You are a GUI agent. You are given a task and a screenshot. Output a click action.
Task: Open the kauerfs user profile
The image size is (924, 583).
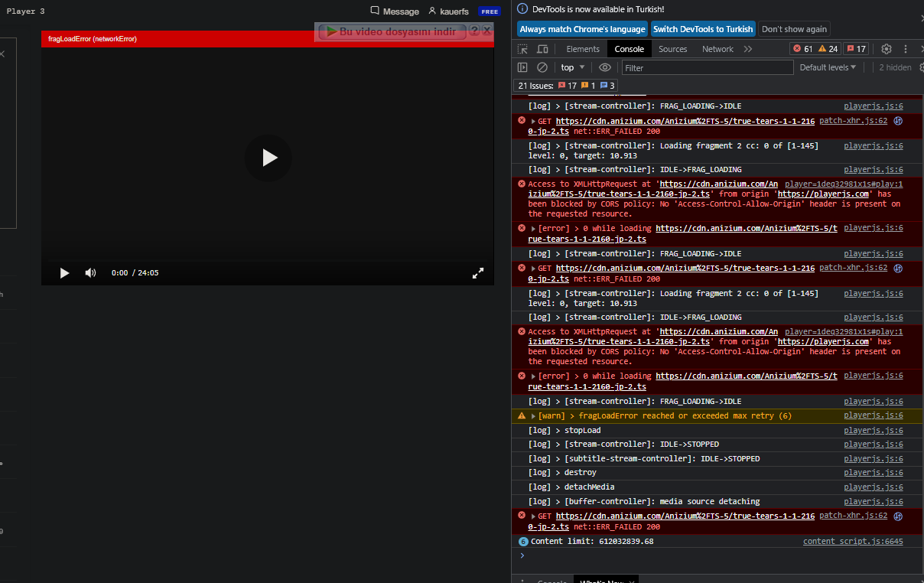pyautogui.click(x=448, y=11)
